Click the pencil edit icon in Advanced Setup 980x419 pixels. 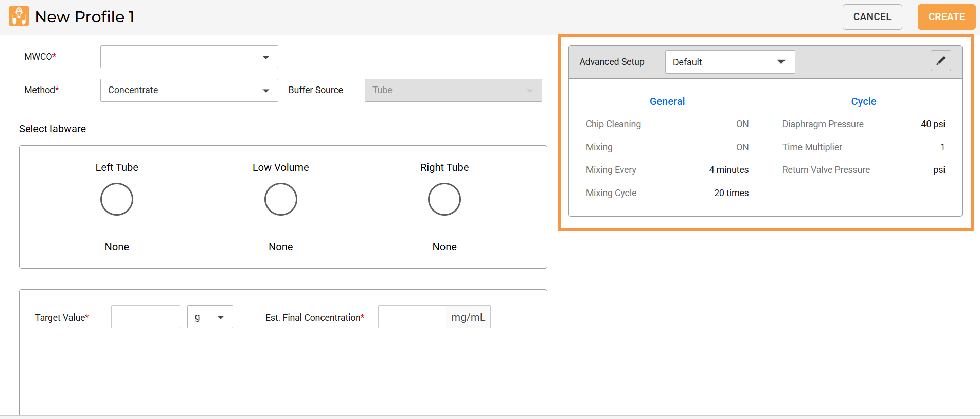[x=940, y=61]
